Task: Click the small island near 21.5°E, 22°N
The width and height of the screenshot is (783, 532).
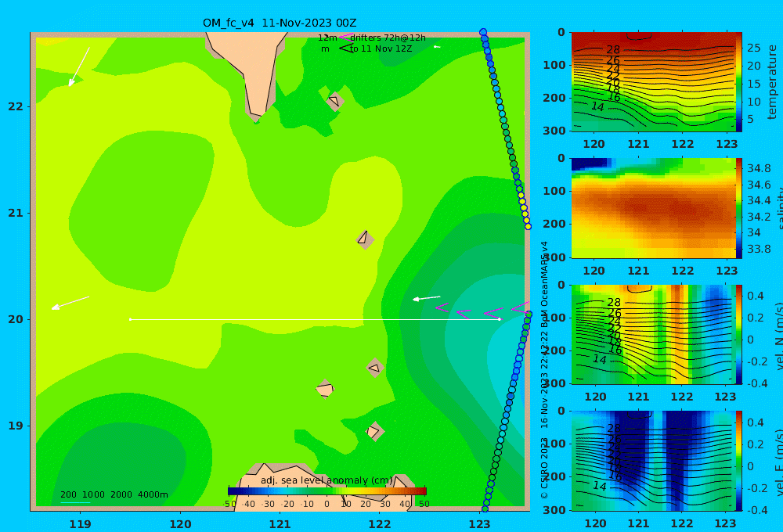Action: [x=335, y=101]
